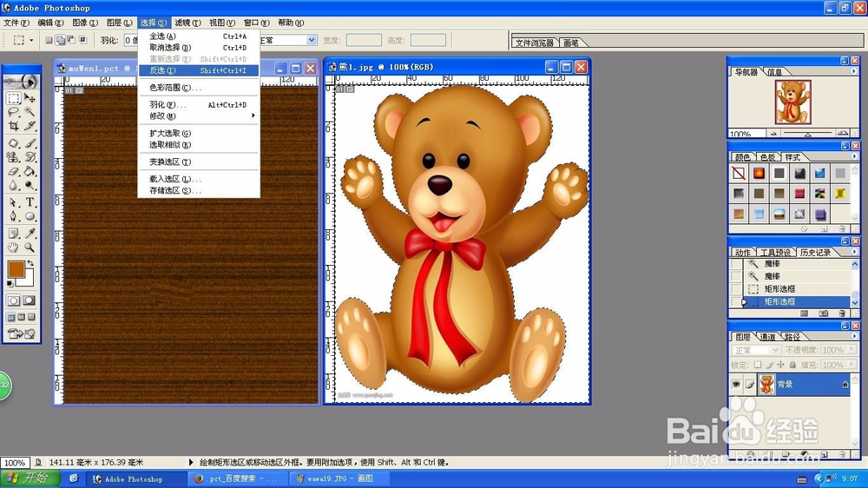Switch to Standard editing mode
This screenshot has height=488, width=868.
tap(14, 300)
